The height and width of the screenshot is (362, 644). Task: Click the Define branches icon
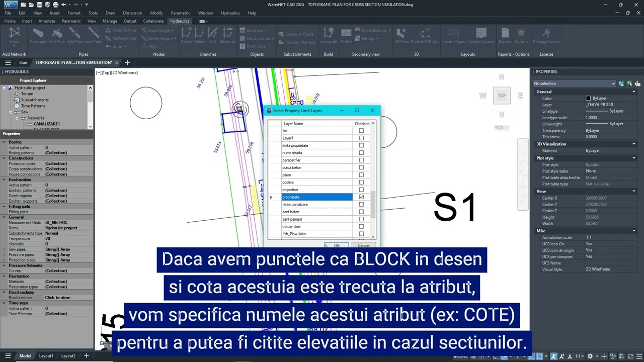pyautogui.click(x=187, y=35)
